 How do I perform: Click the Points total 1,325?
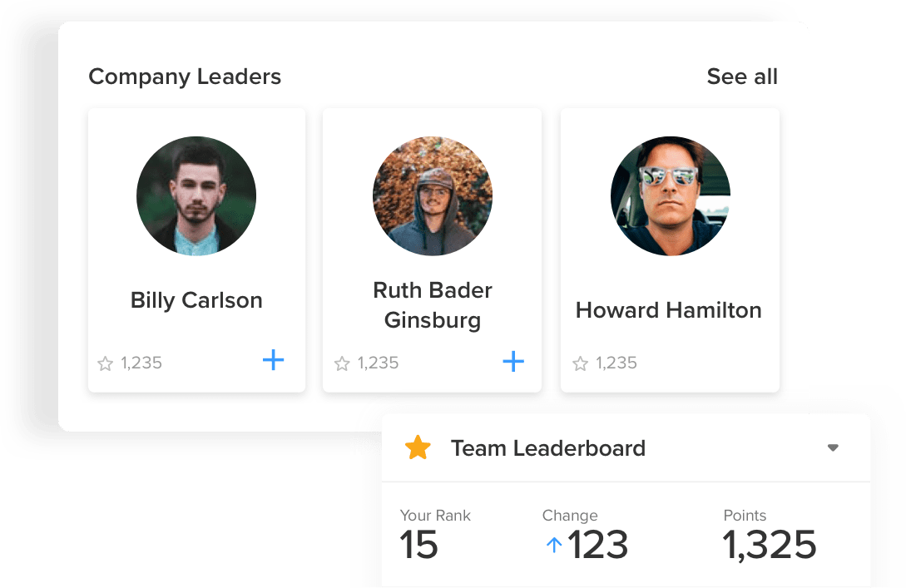coord(770,546)
